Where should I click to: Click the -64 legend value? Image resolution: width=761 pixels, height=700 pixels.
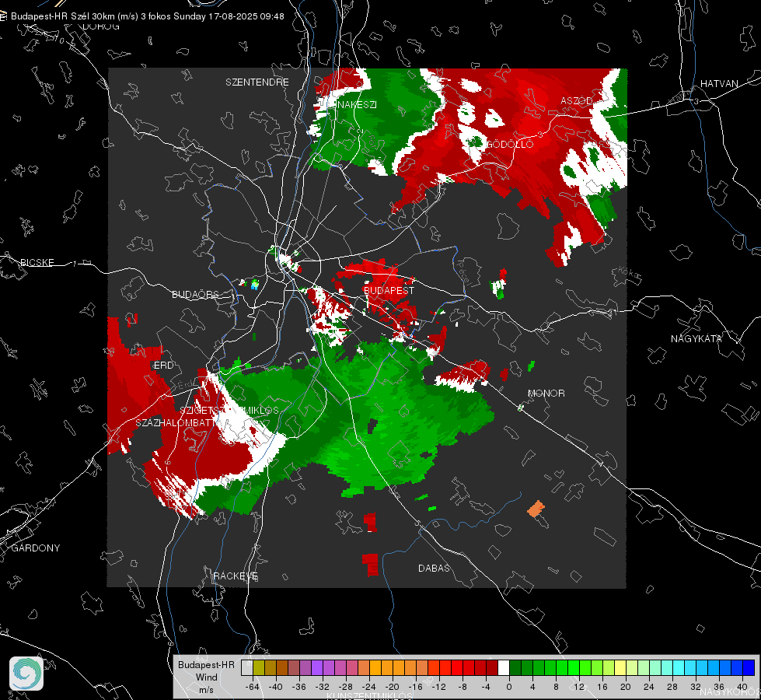click(252, 688)
